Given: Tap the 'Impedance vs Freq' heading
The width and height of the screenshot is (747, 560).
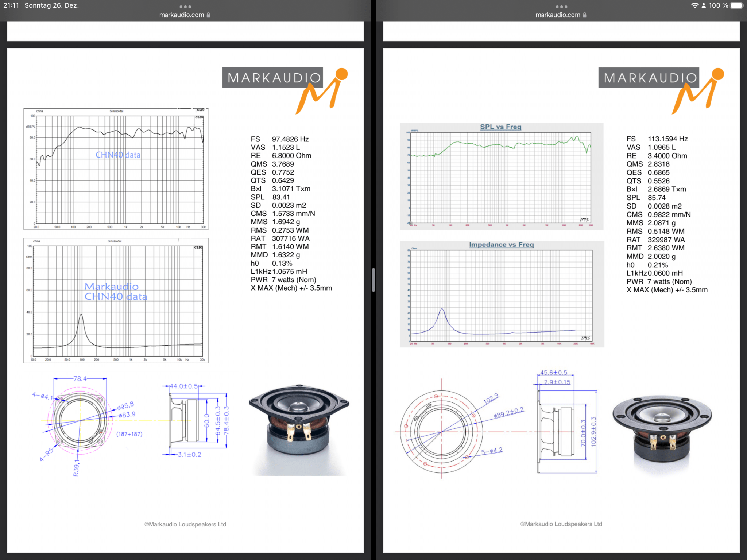Looking at the screenshot, I should point(501,245).
